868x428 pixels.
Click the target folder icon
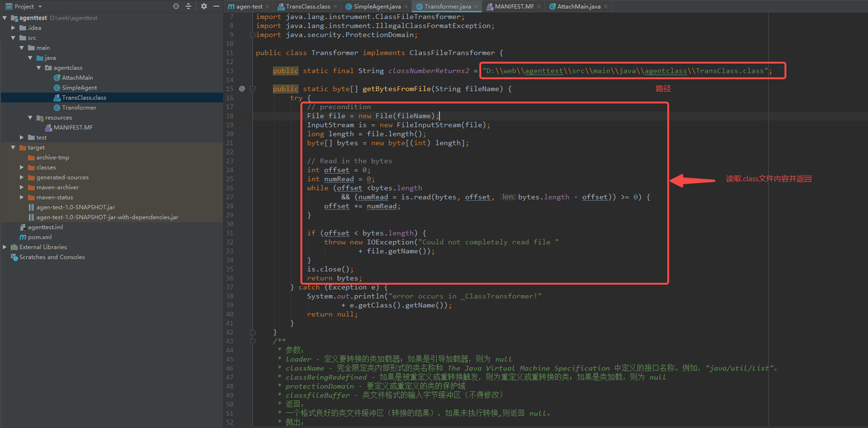[22, 147]
